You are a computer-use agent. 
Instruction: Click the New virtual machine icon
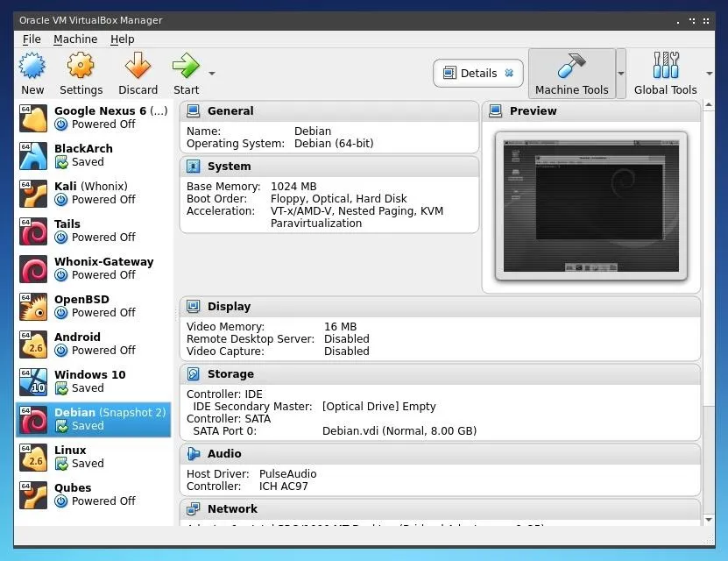click(x=32, y=66)
